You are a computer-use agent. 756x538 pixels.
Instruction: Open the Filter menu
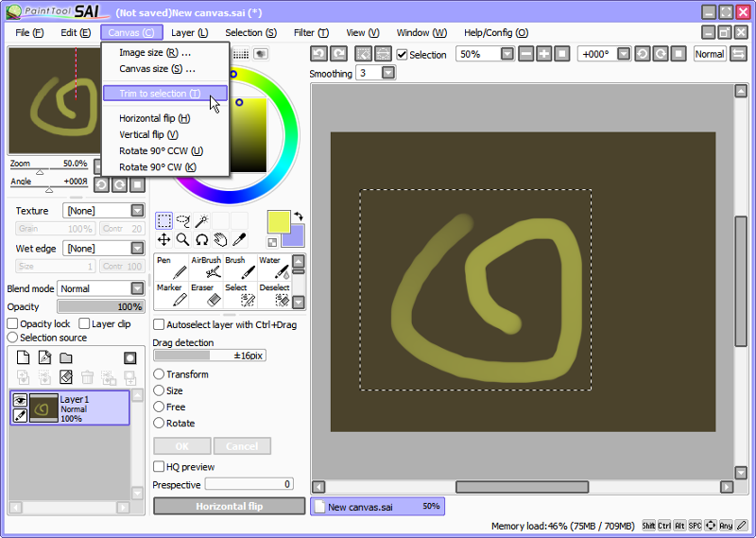311,33
